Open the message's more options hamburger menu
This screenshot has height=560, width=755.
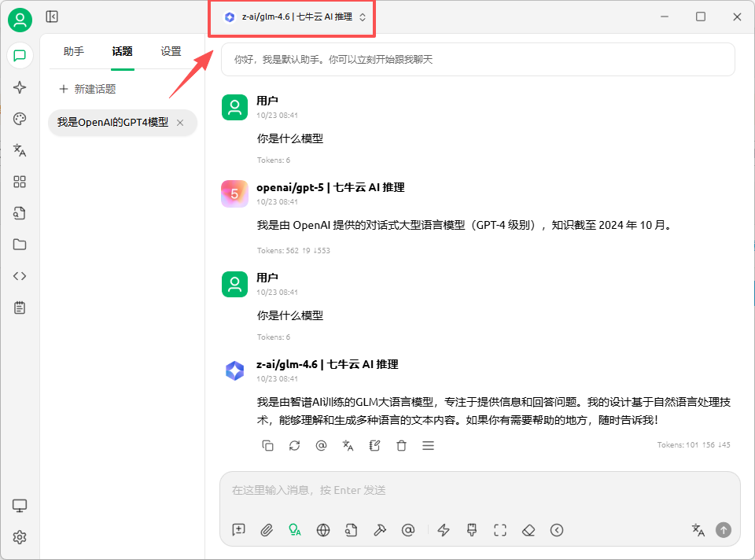(x=428, y=446)
